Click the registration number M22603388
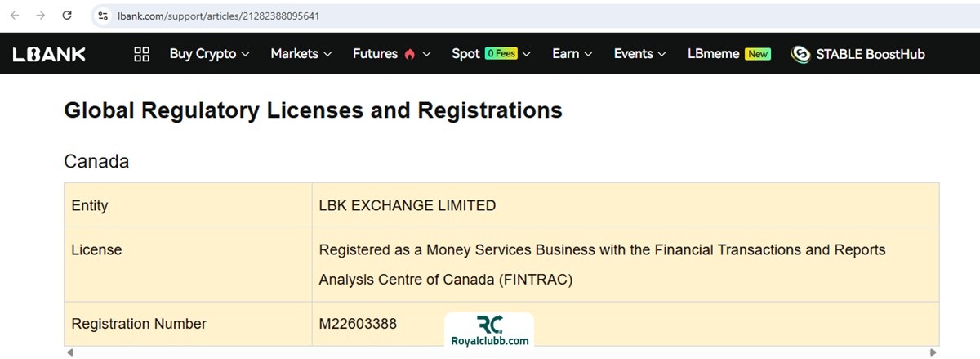980x359 pixels. pos(358,324)
